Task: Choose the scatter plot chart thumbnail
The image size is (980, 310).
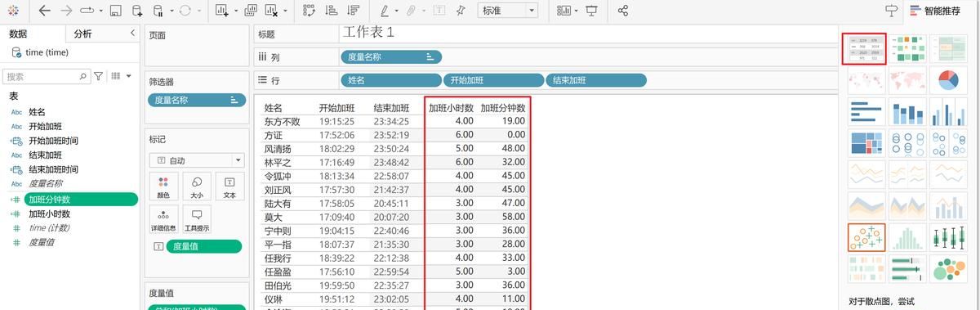Action: 866,237
